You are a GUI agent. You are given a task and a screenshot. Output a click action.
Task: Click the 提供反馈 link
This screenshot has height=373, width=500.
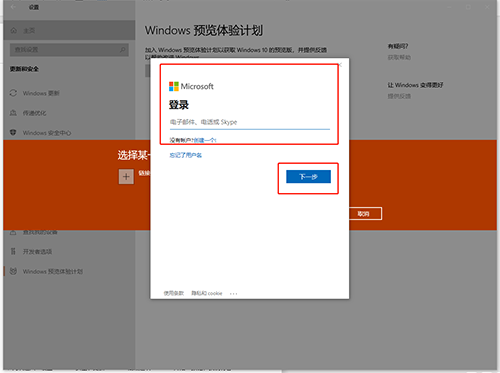[399, 96]
